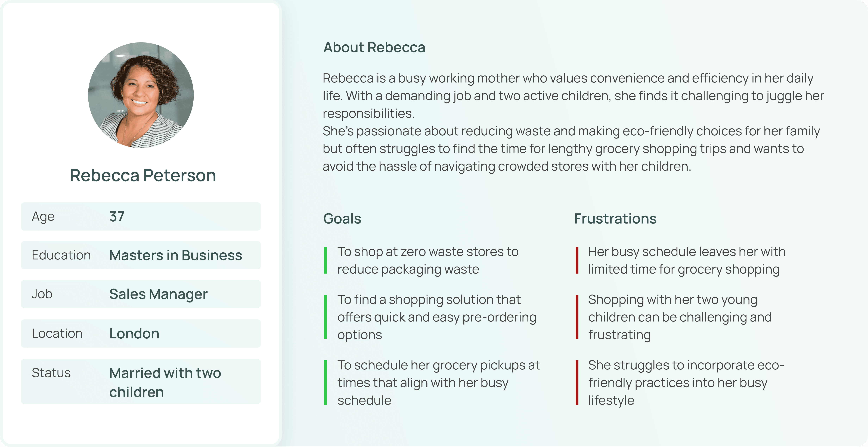Viewport: 868px width, 447px height.
Task: Select the zero waste stores goal text
Action: click(x=428, y=260)
